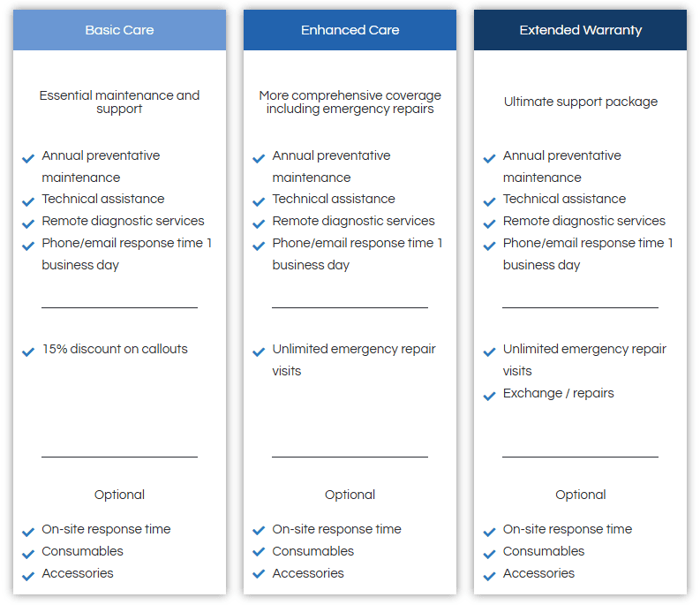Click checkmark beside 15% discount on callouts
The width and height of the screenshot is (700, 605).
[x=28, y=352]
